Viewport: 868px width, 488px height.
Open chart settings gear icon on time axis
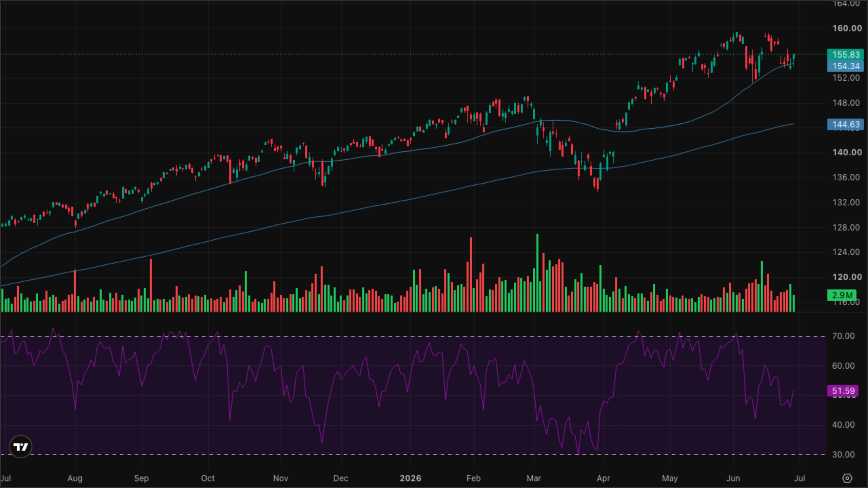(847, 478)
